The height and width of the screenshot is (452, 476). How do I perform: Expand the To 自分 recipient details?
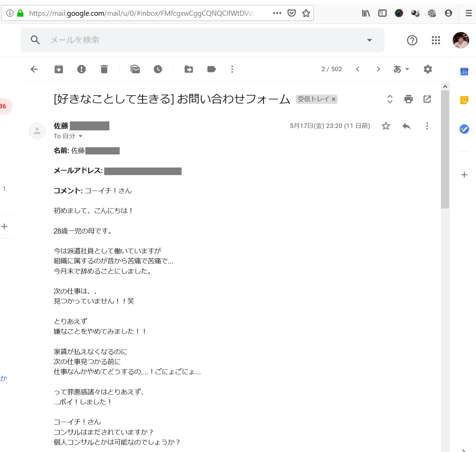[x=80, y=136]
